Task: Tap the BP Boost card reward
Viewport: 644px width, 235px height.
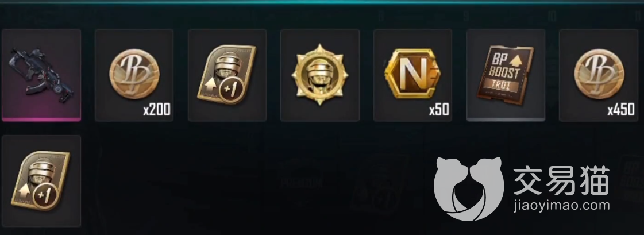Action: click(506, 75)
